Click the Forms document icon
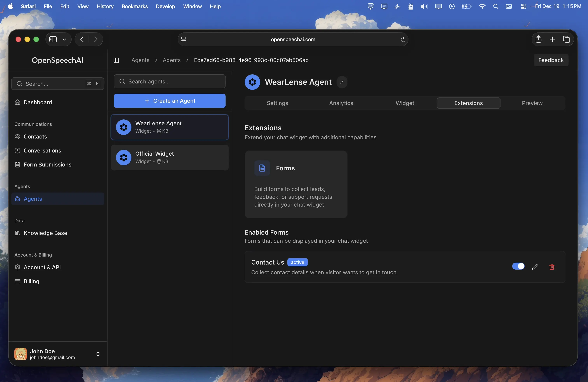This screenshot has width=588, height=382. pos(262,168)
